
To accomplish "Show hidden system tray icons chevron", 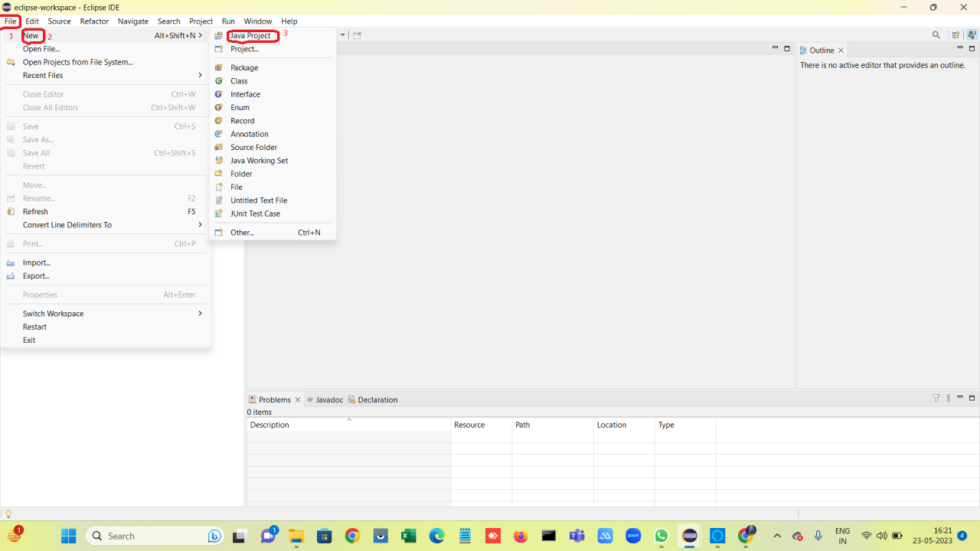I will point(777,536).
